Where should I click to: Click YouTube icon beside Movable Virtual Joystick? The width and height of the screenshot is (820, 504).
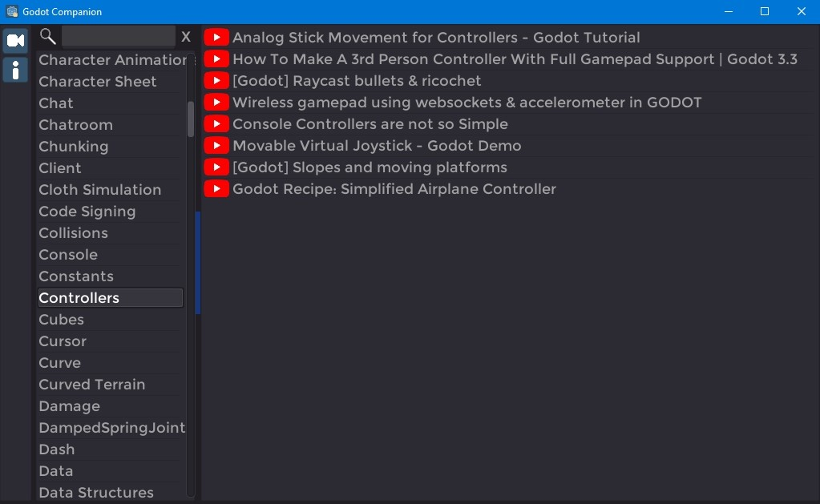click(x=216, y=145)
